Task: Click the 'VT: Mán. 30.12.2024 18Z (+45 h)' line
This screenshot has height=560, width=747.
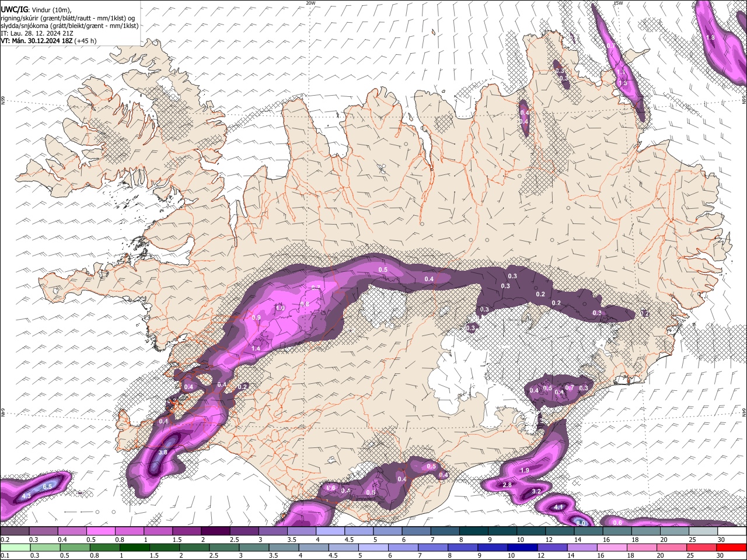Action: [x=48, y=41]
